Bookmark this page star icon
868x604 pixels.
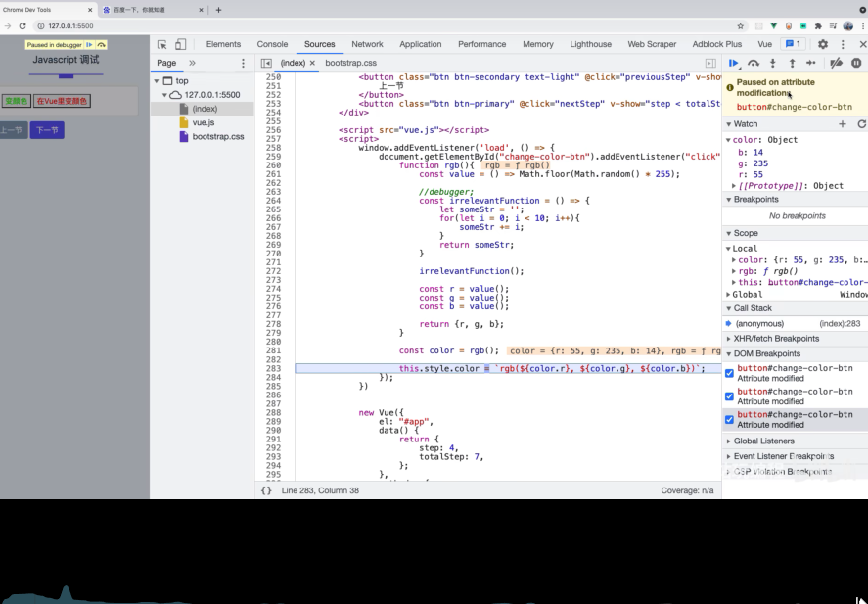740,26
